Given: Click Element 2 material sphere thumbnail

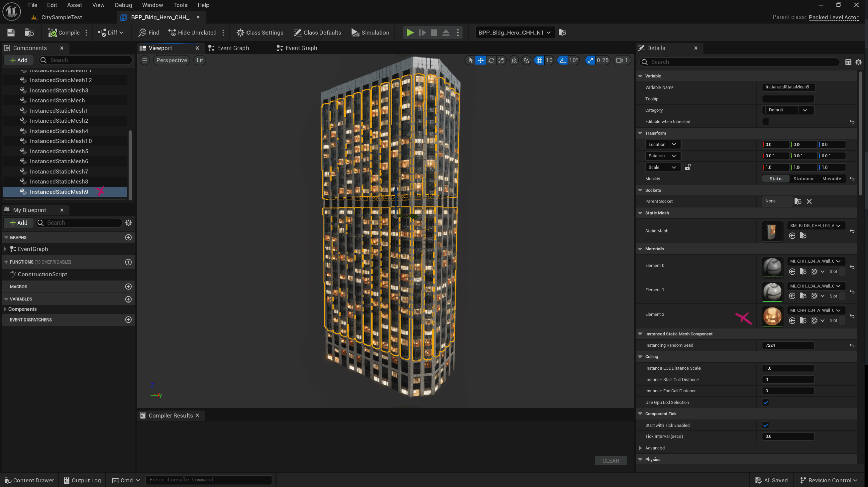Looking at the screenshot, I should pos(772,316).
